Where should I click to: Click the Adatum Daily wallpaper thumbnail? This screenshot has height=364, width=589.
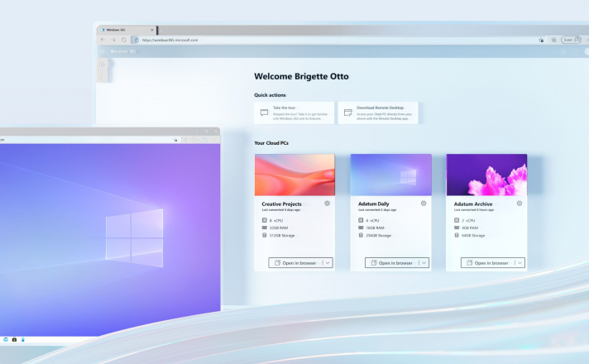[391, 175]
